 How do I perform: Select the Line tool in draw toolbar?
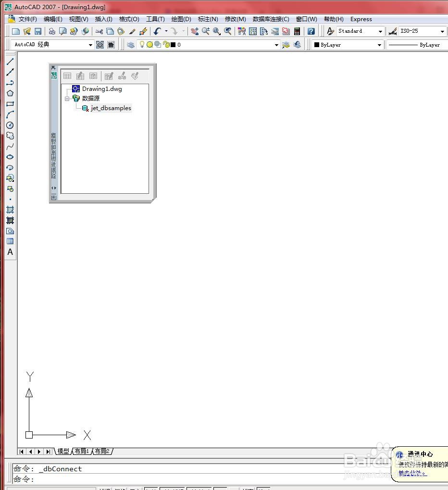pyautogui.click(x=10, y=62)
